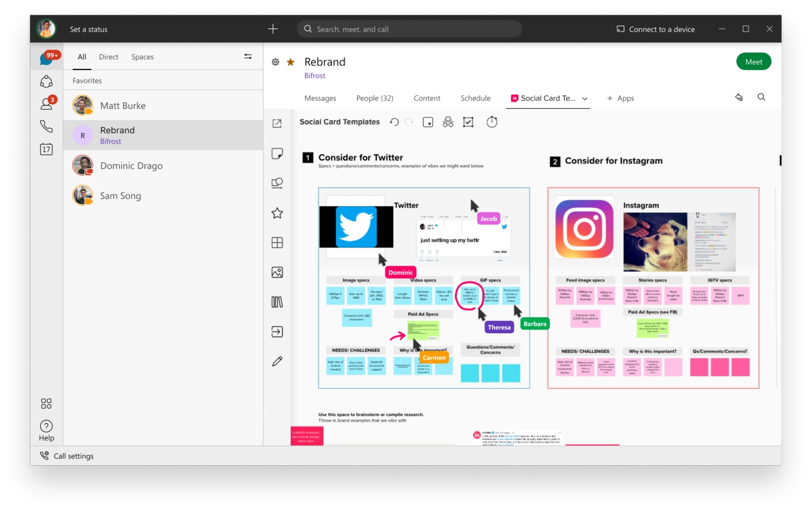Click the Instagram logo image on whiteboard
The height and width of the screenshot is (511, 812).
click(584, 228)
